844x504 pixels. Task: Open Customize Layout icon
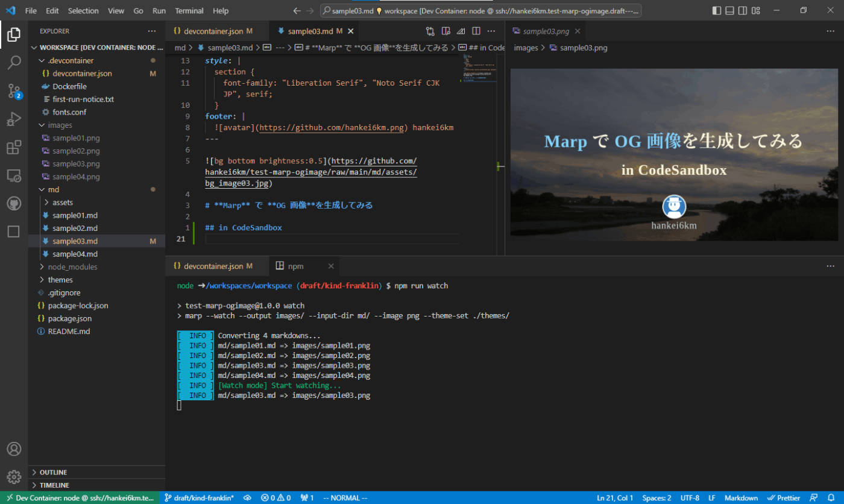(x=757, y=11)
